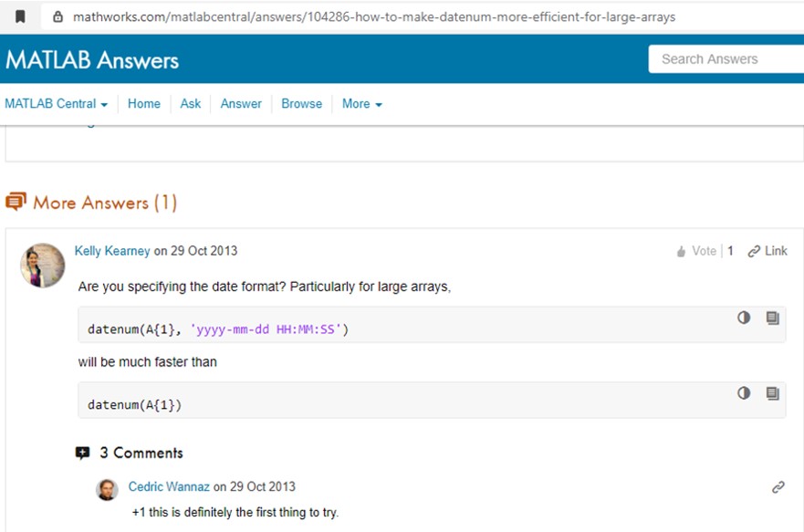Toggle contrast theme on the 'yyyy-mm-dd' format code block
Viewport: 804px width, 532px height.
pos(744,318)
